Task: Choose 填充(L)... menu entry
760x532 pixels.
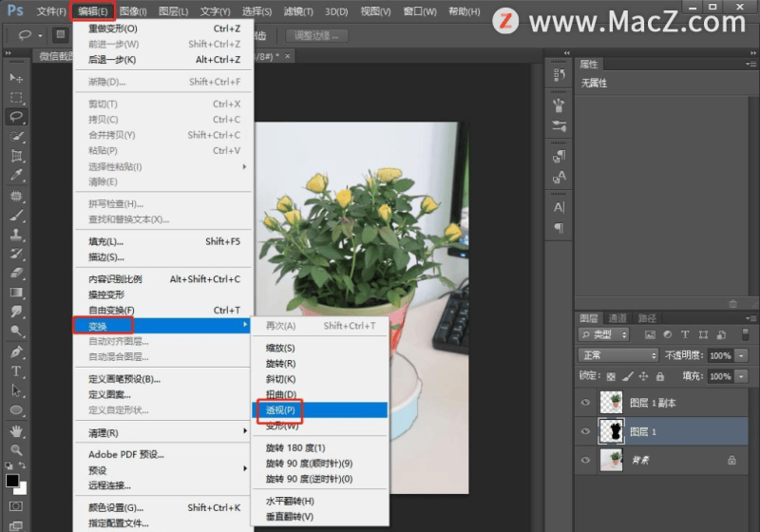Action: coord(162,241)
